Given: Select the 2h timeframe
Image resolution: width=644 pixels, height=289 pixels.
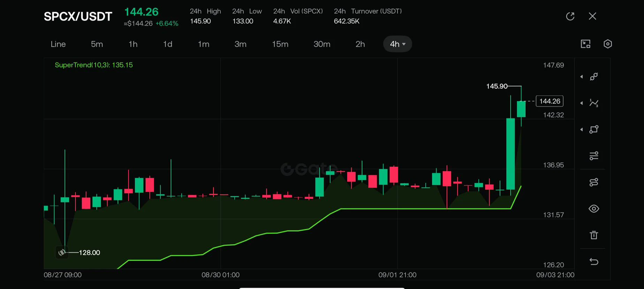Looking at the screenshot, I should [x=360, y=44].
